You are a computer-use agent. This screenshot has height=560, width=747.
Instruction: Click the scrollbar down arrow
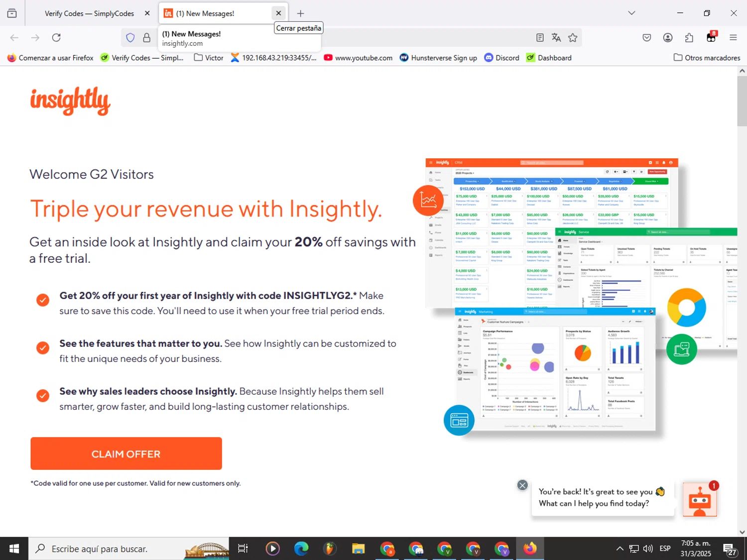(x=742, y=532)
